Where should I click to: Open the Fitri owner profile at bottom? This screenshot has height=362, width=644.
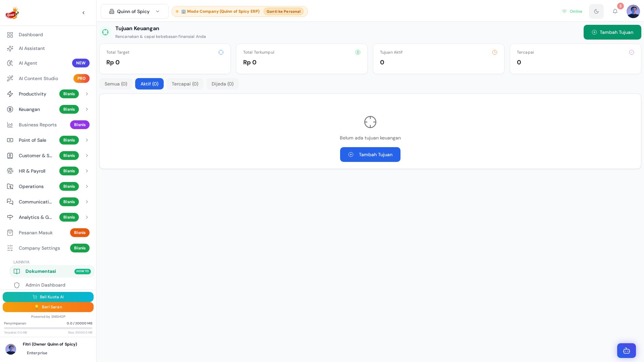point(48,349)
